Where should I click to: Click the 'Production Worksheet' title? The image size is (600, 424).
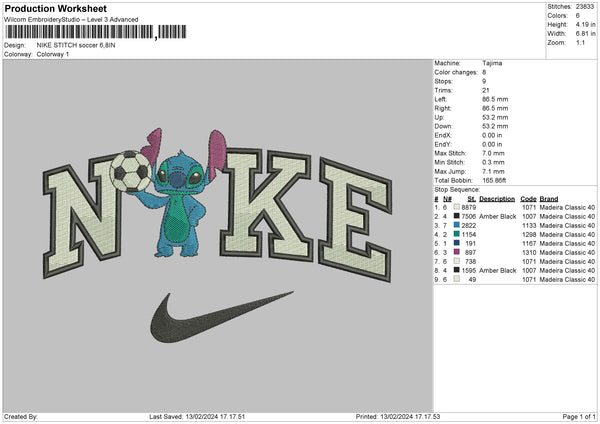tap(55, 8)
